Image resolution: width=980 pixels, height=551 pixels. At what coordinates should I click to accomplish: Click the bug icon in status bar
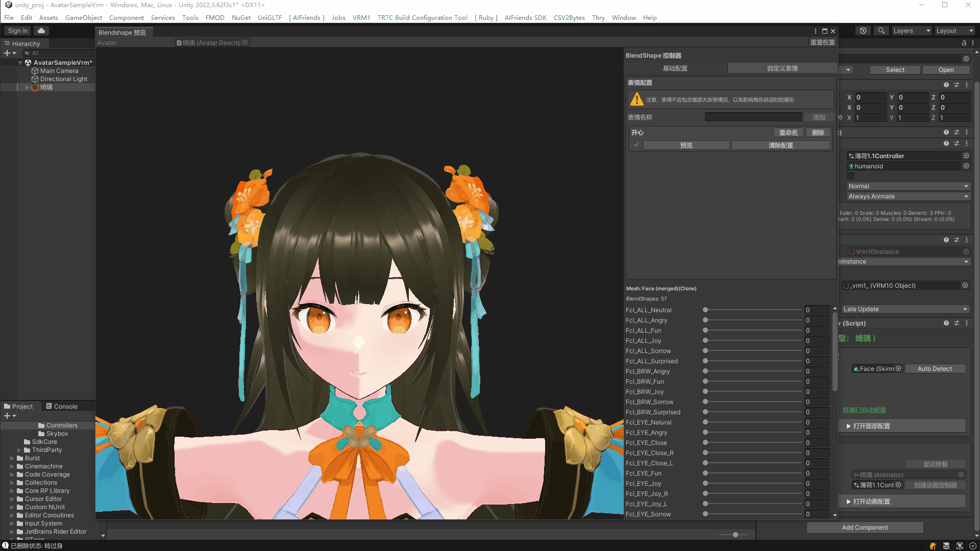(933, 546)
